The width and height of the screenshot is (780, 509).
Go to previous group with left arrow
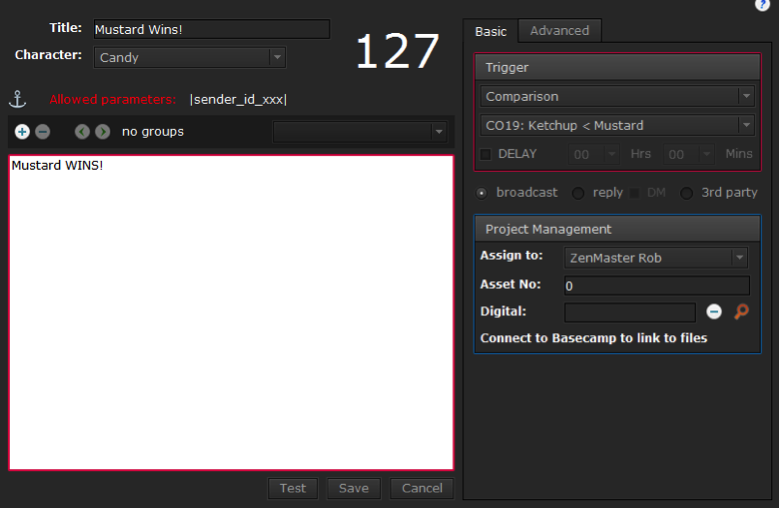pos(82,132)
